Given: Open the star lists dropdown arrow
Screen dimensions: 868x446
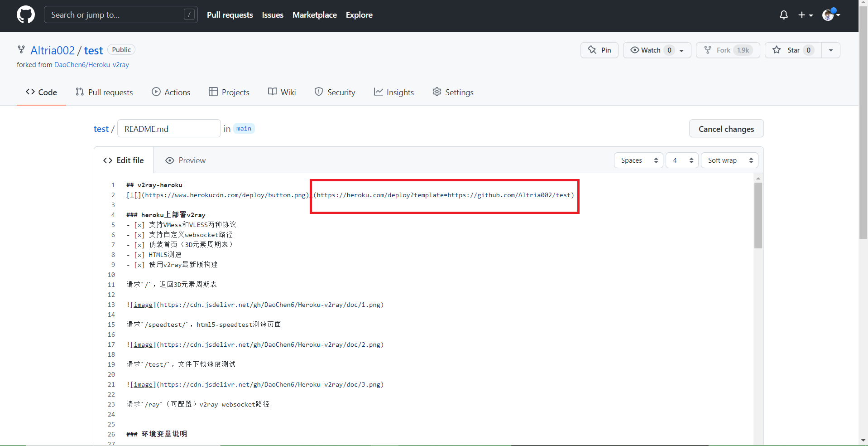Looking at the screenshot, I should [831, 50].
